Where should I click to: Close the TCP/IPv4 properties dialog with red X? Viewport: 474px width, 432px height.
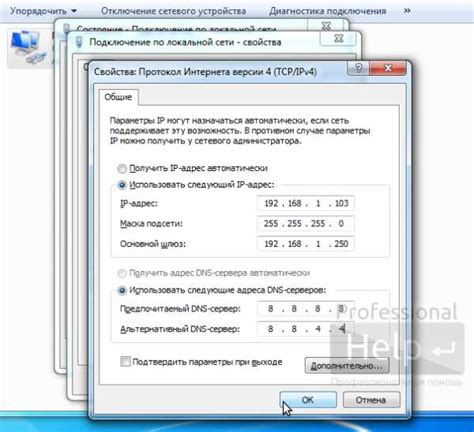point(388,68)
